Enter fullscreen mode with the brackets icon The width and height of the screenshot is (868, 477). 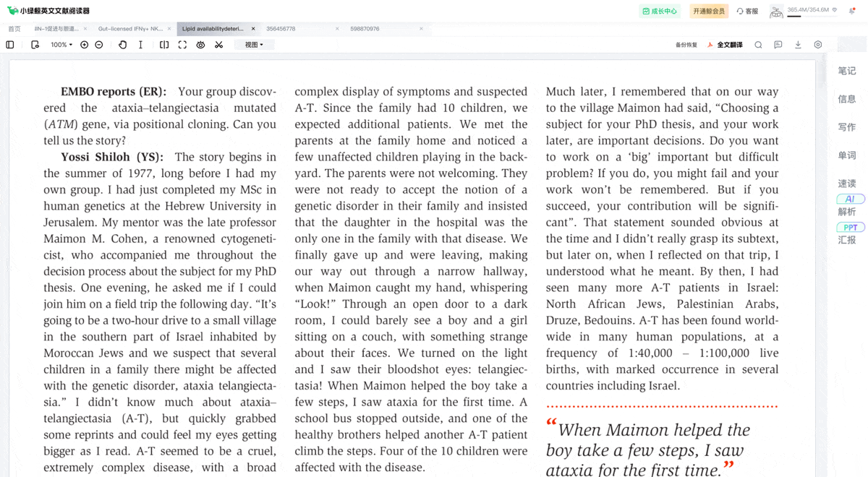(x=182, y=45)
